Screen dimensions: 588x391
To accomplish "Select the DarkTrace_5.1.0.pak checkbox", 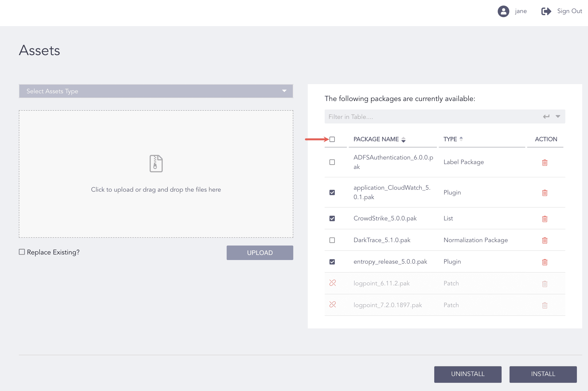I will pyautogui.click(x=332, y=240).
